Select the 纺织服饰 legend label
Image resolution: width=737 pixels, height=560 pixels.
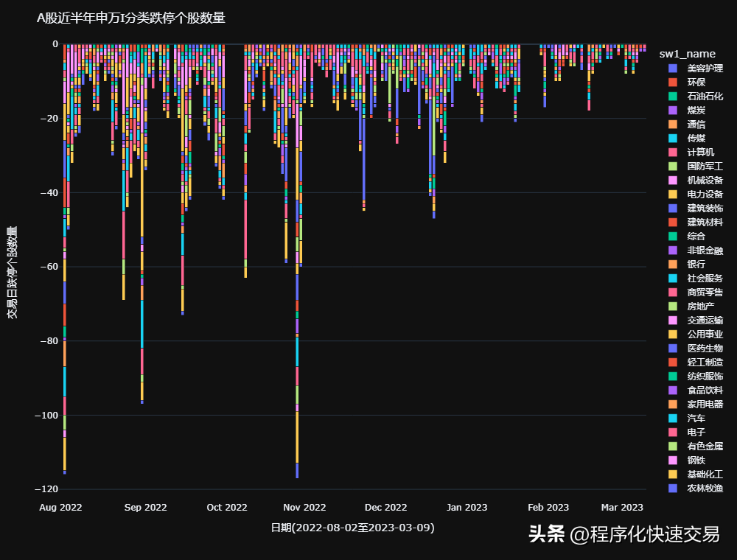[705, 377]
